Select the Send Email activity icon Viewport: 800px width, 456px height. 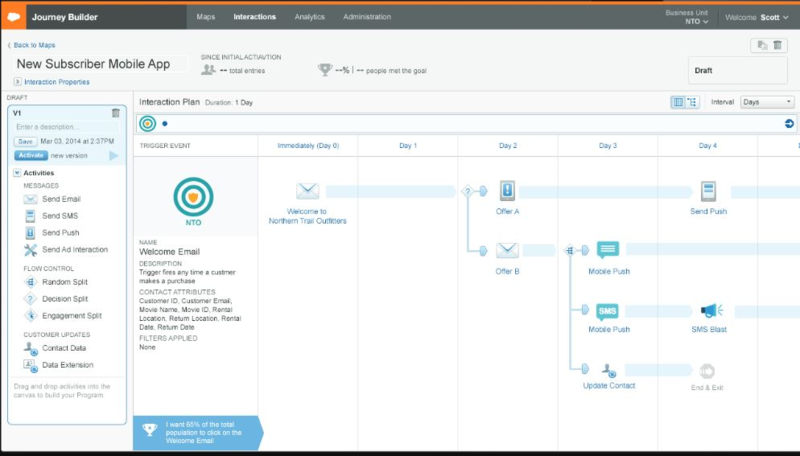tap(31, 199)
